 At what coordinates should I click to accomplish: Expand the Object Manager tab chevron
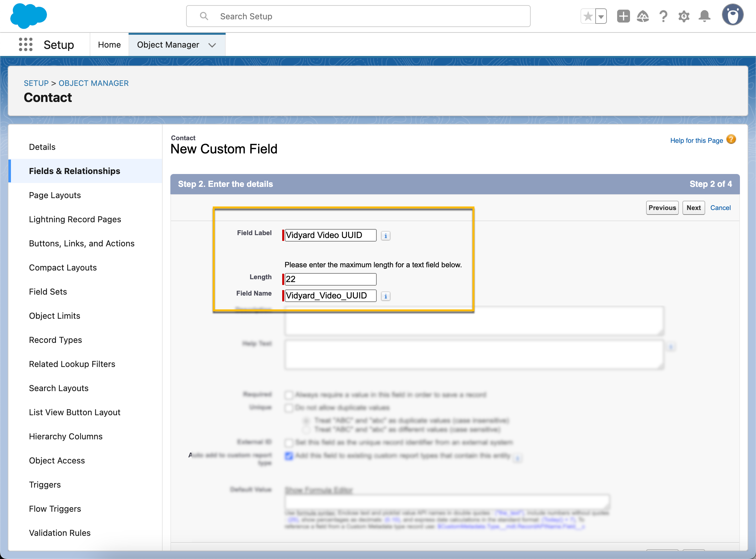point(212,45)
